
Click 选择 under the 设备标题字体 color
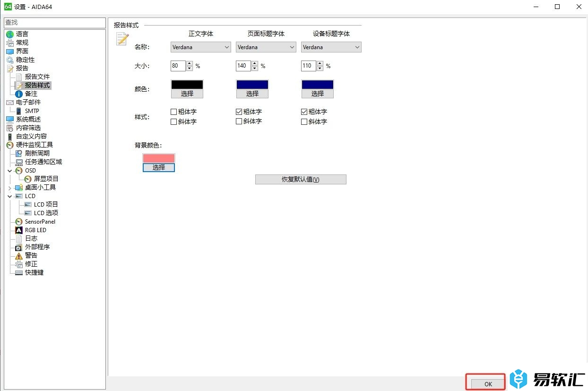pyautogui.click(x=318, y=94)
